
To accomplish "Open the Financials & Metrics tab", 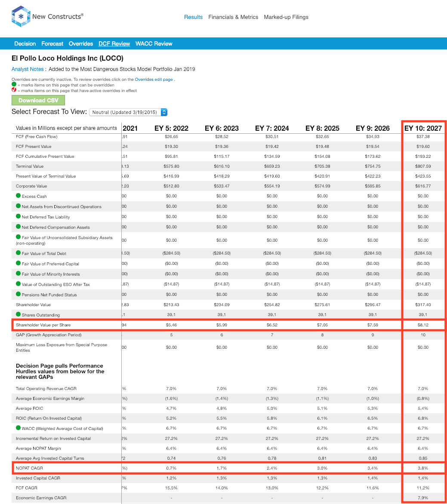I will pos(233,17).
